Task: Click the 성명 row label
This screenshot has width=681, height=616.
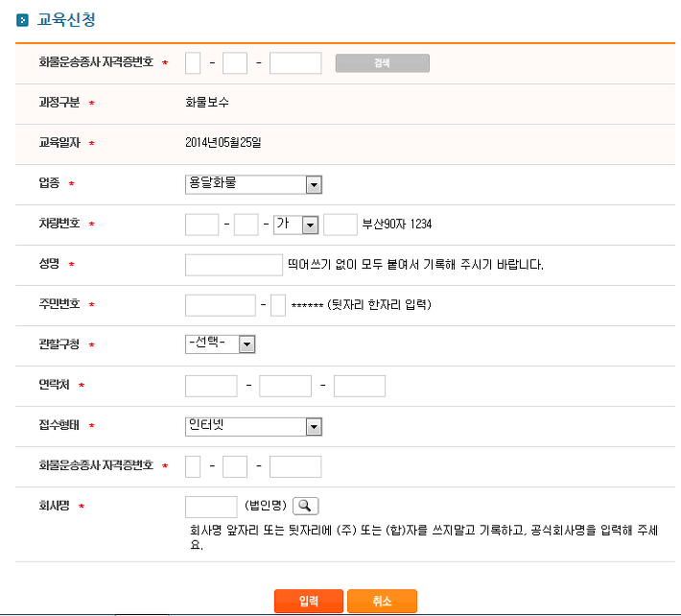Action: coord(49,264)
